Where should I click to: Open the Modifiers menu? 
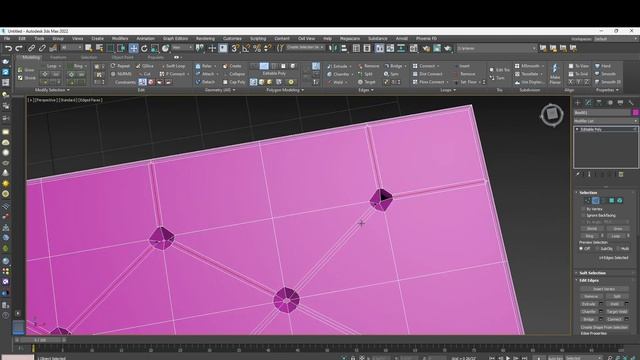click(x=120, y=38)
